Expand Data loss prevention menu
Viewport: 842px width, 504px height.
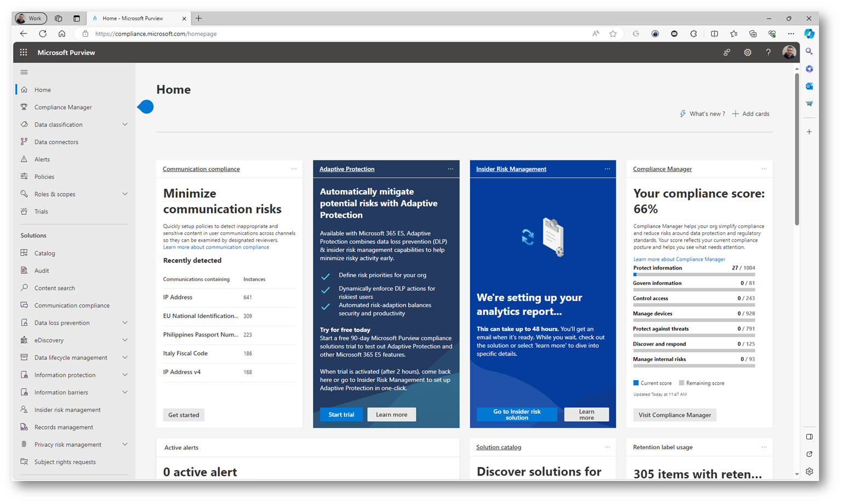pos(125,323)
